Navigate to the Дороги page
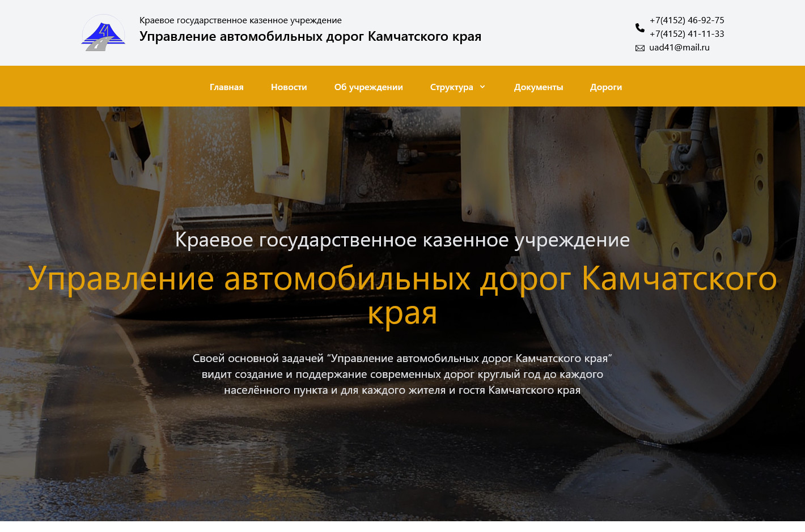The image size is (805, 532). click(606, 87)
